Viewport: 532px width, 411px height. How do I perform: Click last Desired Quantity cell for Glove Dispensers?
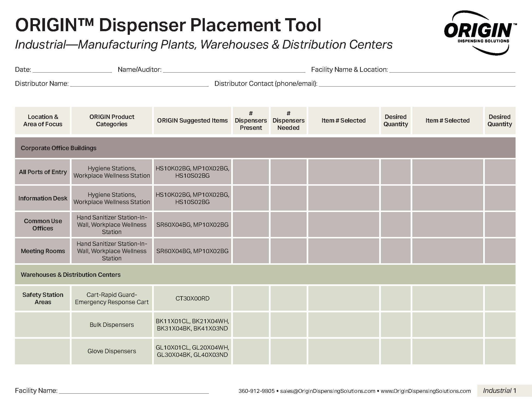point(500,351)
